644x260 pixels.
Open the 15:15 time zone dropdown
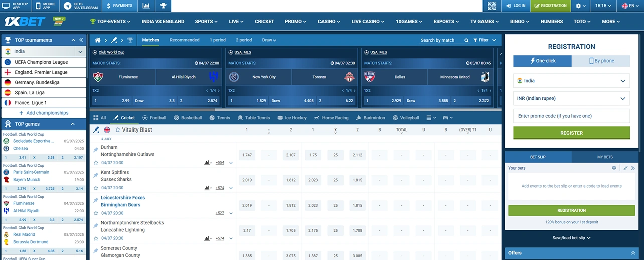[604, 6]
